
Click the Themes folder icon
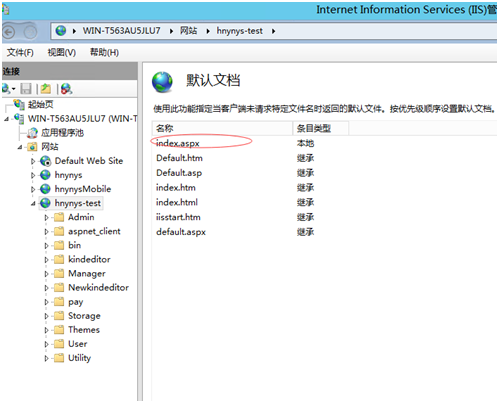pos(59,330)
